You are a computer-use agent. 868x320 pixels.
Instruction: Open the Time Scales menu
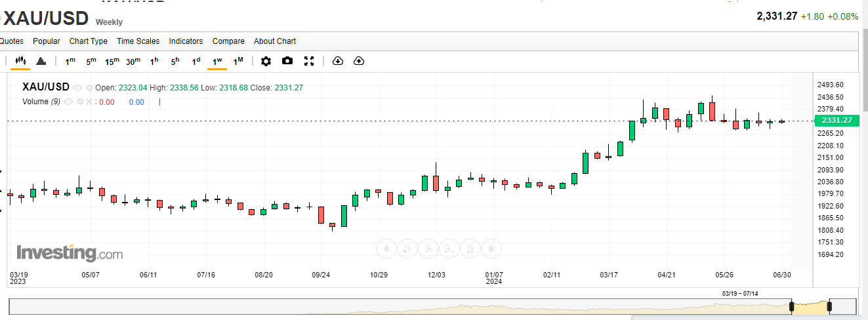tap(138, 41)
